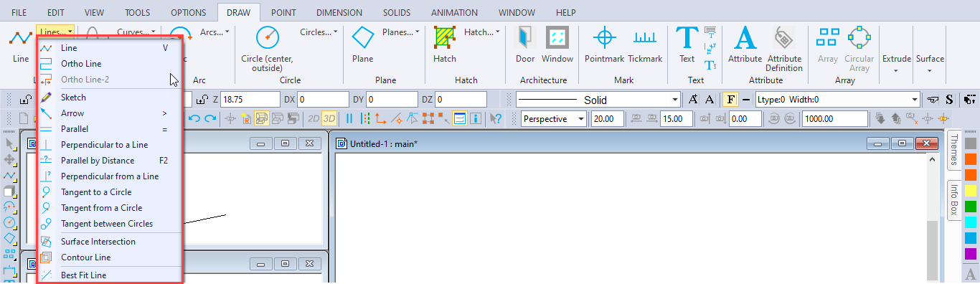
Task: Toggle the 2D view mode button
Action: pyautogui.click(x=314, y=118)
